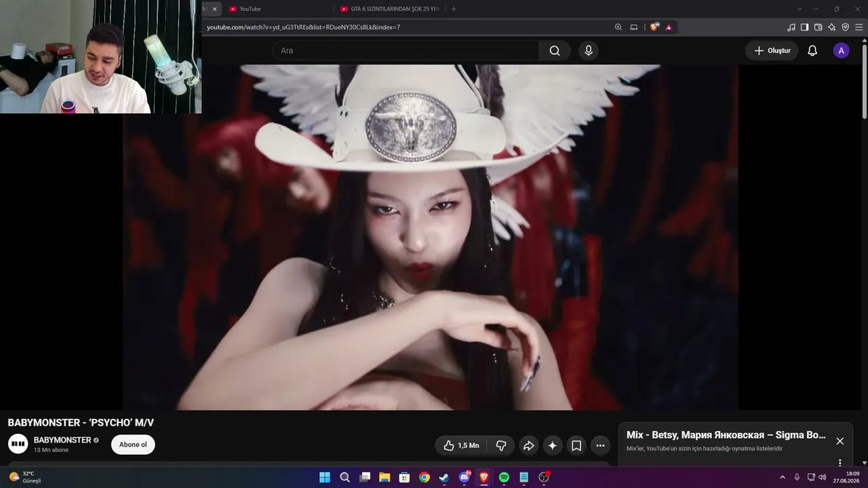Screen dimensions: 868x488
Task: Click the tray microphone icon
Action: pos(797,477)
